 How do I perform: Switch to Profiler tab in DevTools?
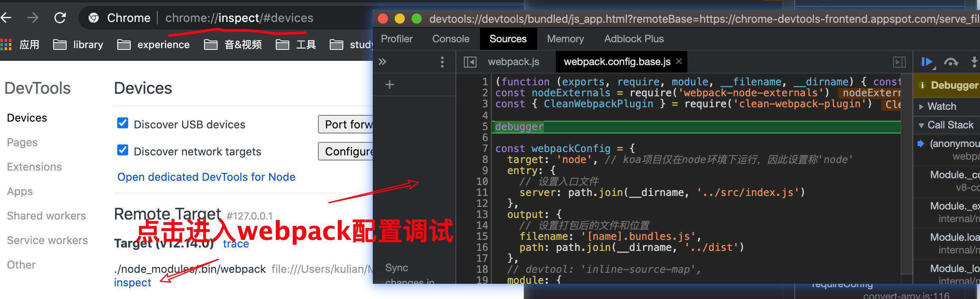click(x=397, y=39)
